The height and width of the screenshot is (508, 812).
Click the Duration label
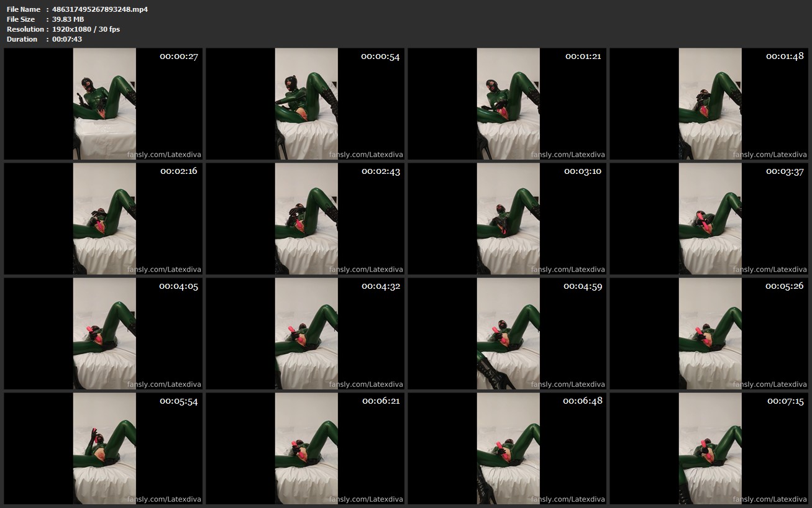click(x=22, y=39)
